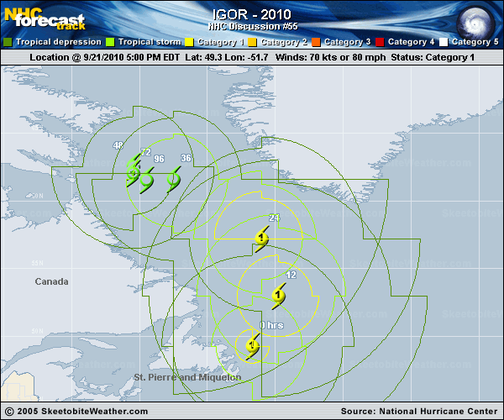The image size is (504, 420).
Task: Click the '36' hour forecast label
Action: 186,158
